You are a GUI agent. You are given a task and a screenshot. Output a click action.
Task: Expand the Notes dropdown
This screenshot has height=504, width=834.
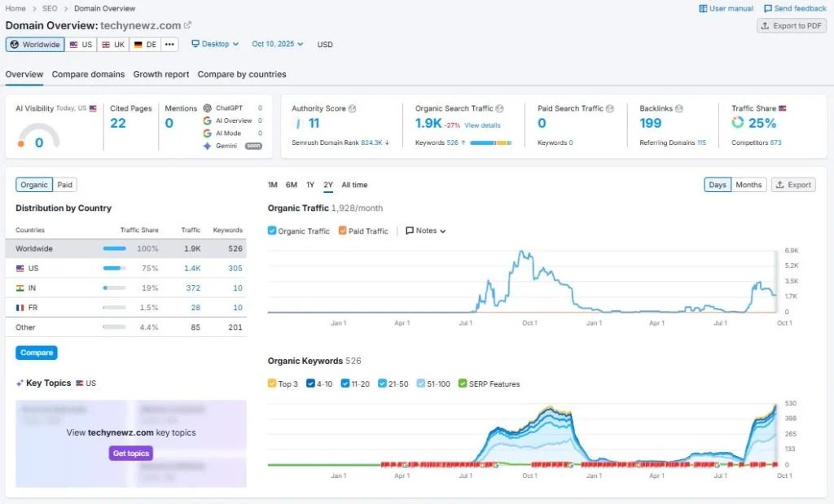click(x=425, y=230)
